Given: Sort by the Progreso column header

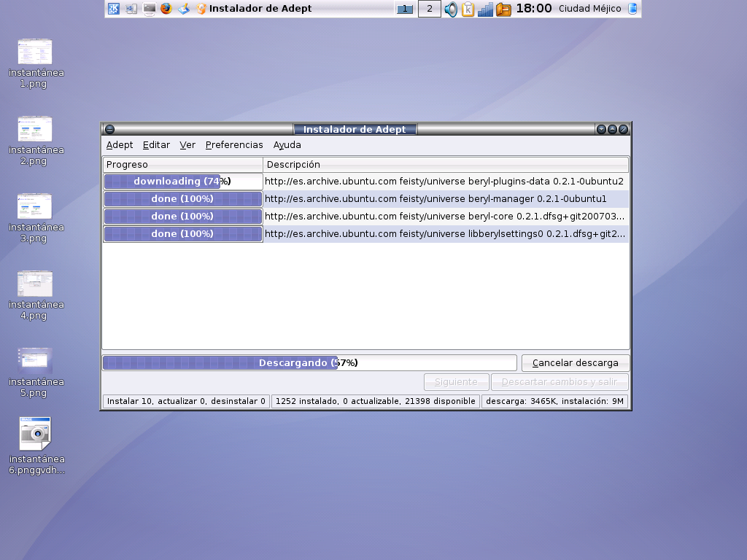Looking at the screenshot, I should coord(182,165).
